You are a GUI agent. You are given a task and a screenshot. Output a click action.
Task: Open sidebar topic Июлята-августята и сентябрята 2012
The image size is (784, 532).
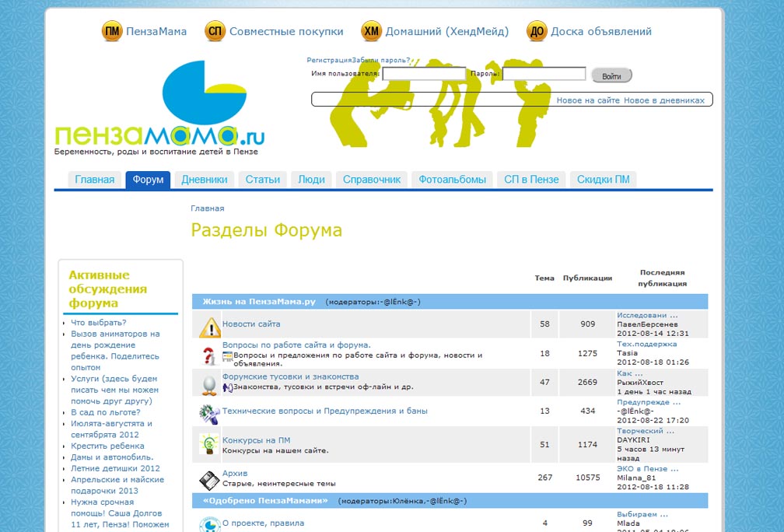111,429
